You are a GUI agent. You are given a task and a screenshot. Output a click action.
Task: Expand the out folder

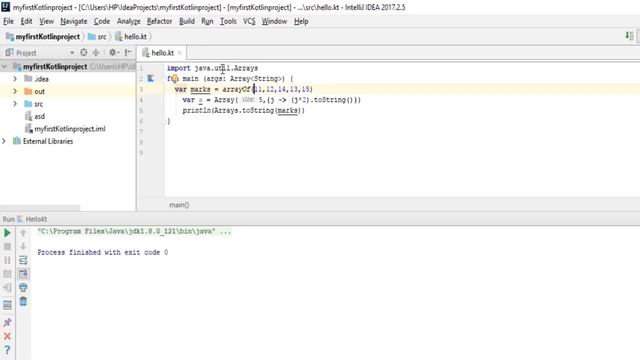(x=15, y=91)
